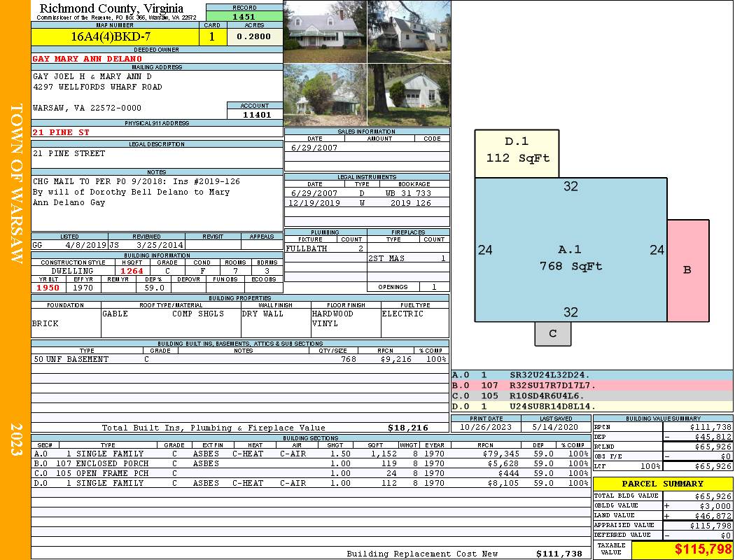
Task: Click total building value $65,926
Action: pyautogui.click(x=713, y=496)
